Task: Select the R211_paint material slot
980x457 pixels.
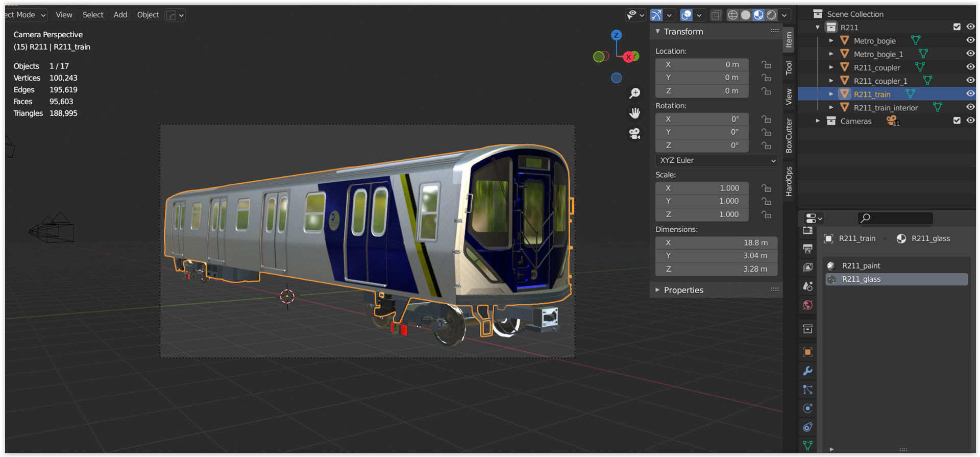Action: pyautogui.click(x=896, y=266)
